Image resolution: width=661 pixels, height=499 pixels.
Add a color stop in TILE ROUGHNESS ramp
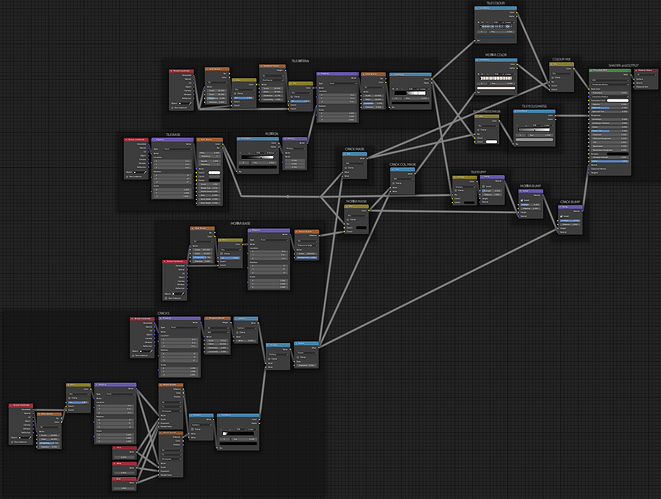(517, 126)
